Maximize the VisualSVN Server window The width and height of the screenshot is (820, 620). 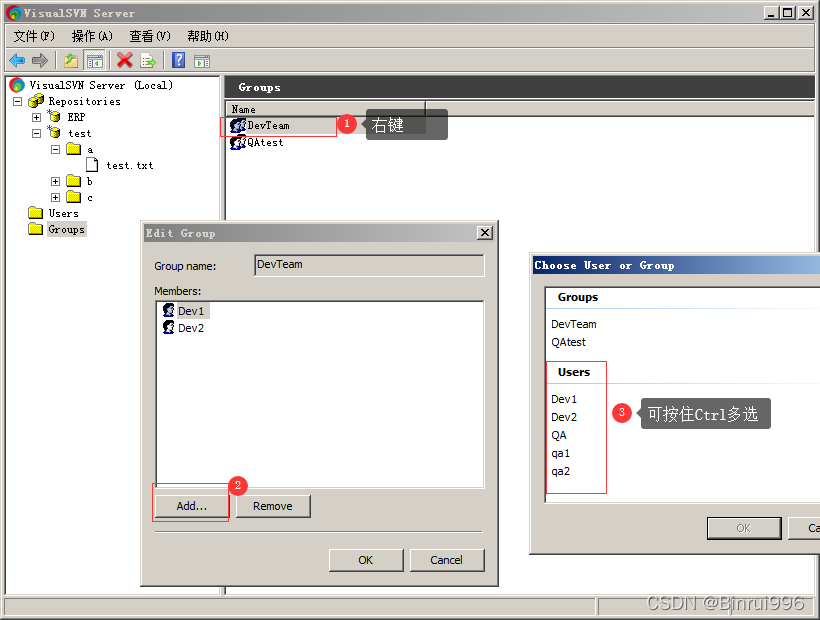(788, 13)
